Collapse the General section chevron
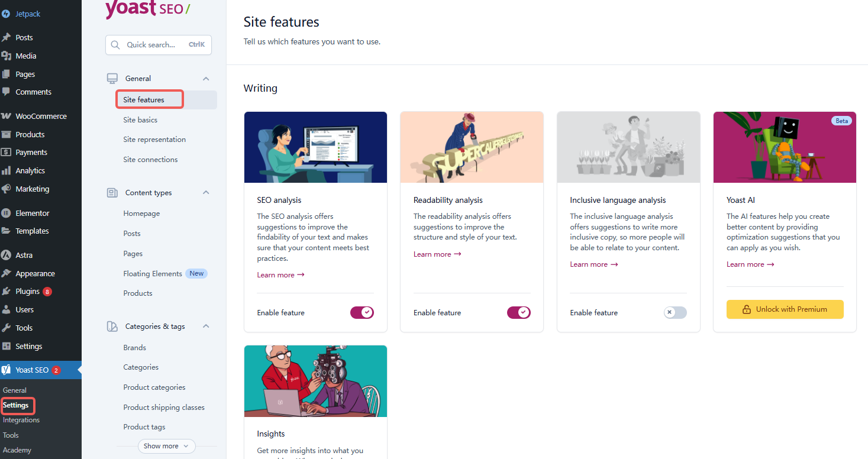This screenshot has height=459, width=868. coord(206,79)
